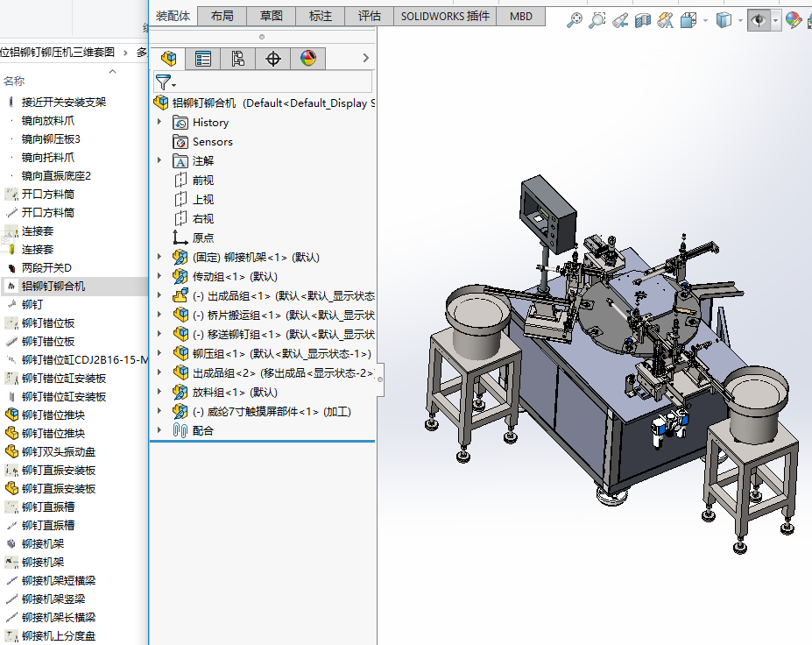Viewport: 812px width, 645px height.
Task: Expand the 传动组<1> assembly node
Action: 159,276
